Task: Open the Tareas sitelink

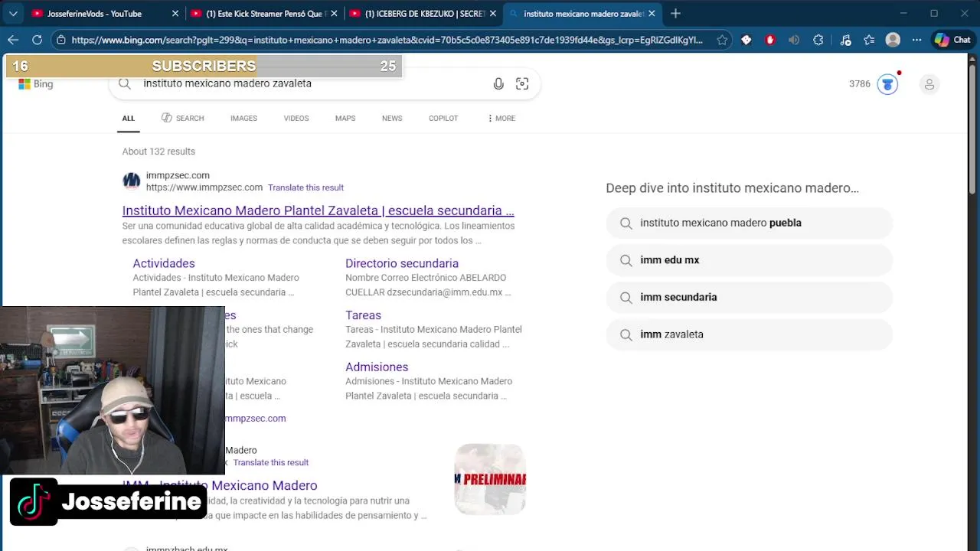Action: coord(363,315)
